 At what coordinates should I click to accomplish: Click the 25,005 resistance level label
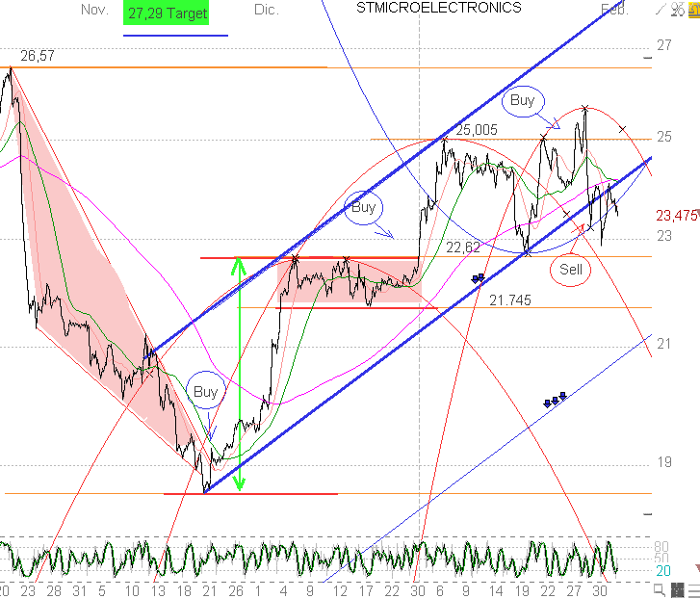click(x=478, y=130)
